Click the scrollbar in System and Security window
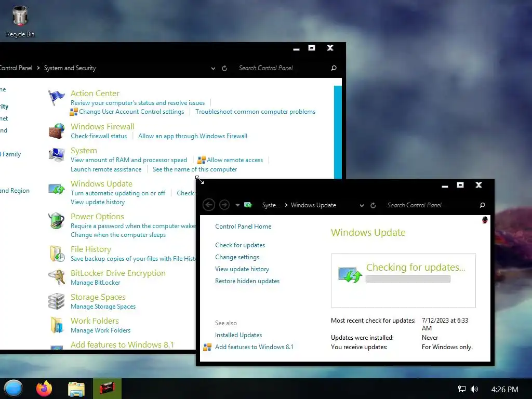The width and height of the screenshot is (532, 399). click(x=338, y=132)
